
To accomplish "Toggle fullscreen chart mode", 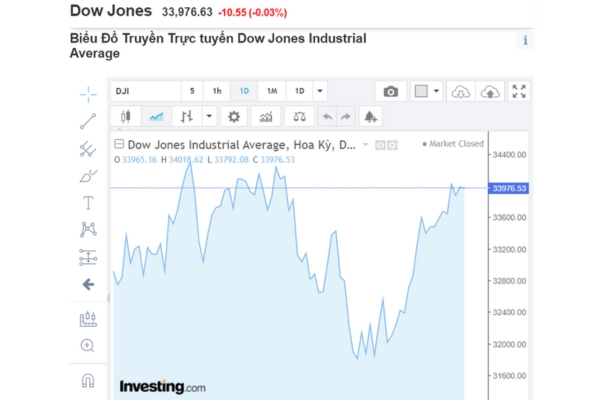I will click(519, 91).
